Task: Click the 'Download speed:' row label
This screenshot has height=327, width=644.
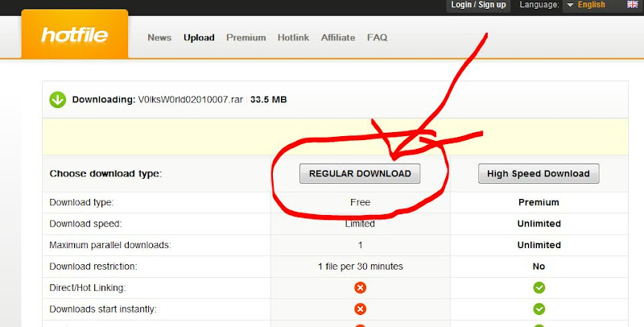Action: click(85, 223)
